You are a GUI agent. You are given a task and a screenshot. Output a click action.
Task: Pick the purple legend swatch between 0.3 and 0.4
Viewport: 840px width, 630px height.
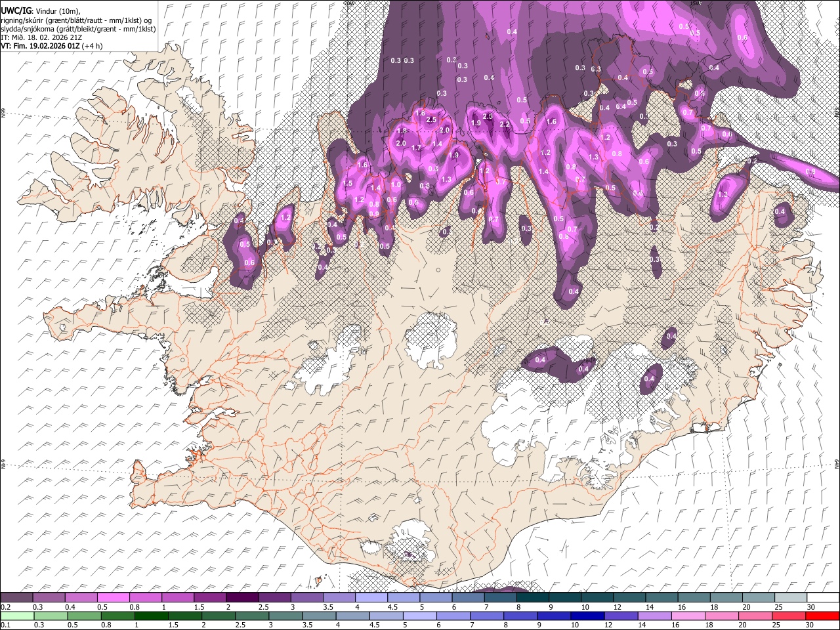point(49,598)
